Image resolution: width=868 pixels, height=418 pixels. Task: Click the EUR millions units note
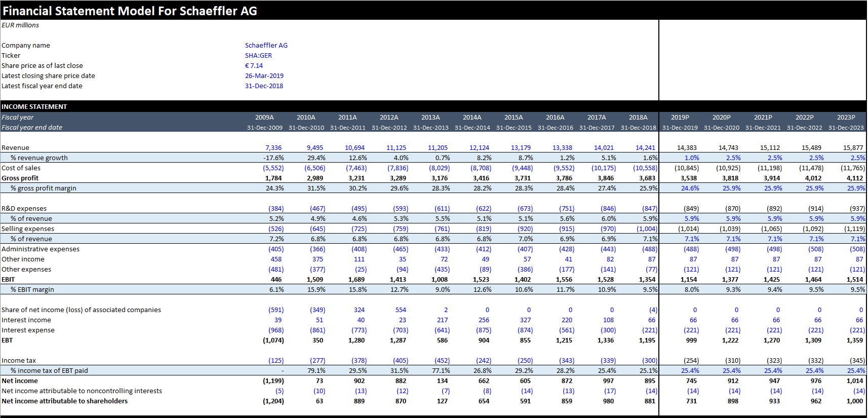(x=20, y=25)
